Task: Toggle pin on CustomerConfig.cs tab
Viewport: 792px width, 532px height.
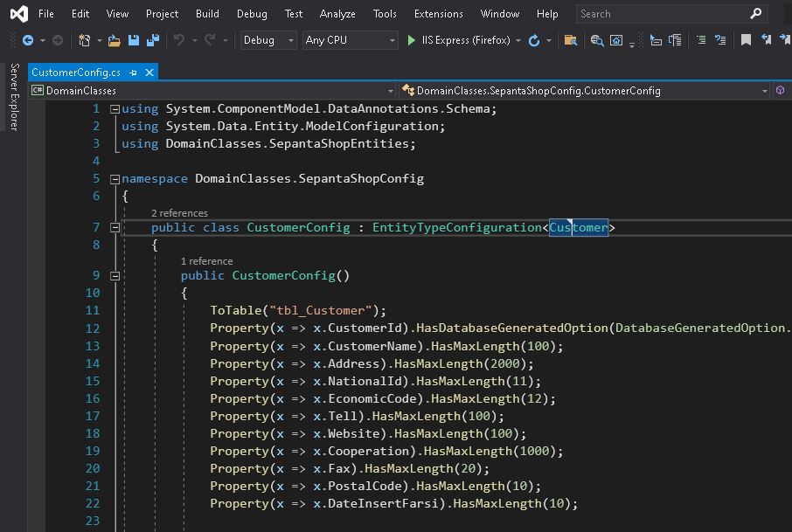Action: click(133, 73)
